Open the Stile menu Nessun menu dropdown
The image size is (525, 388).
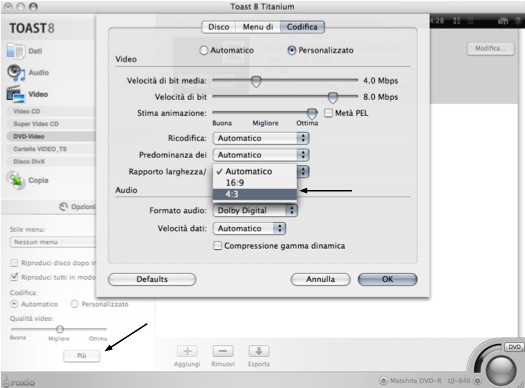click(x=54, y=242)
